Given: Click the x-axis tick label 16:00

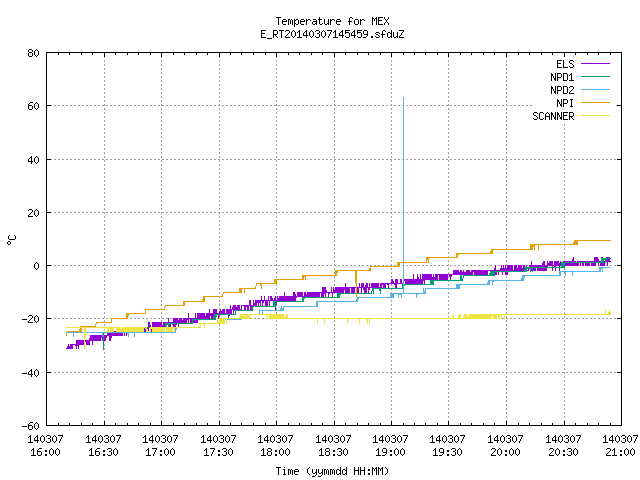Looking at the screenshot, I should click(x=45, y=452).
